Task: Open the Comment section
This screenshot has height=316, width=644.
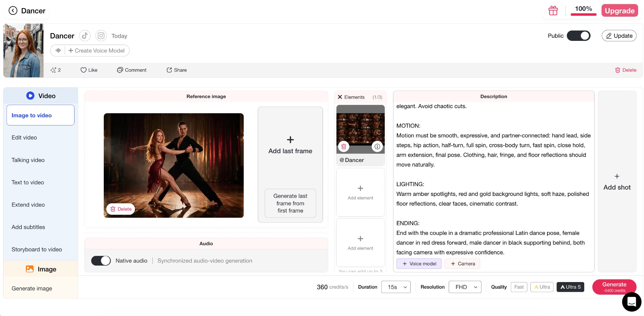Action: point(132,70)
